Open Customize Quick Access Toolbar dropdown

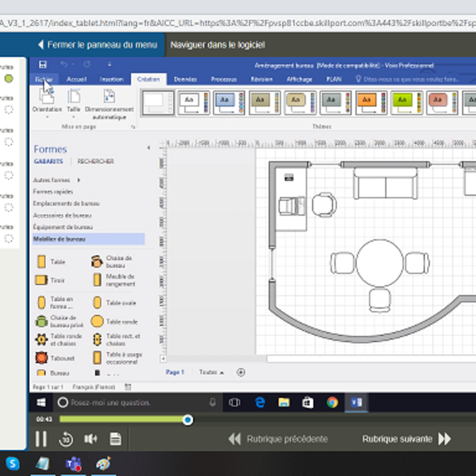coord(109,64)
